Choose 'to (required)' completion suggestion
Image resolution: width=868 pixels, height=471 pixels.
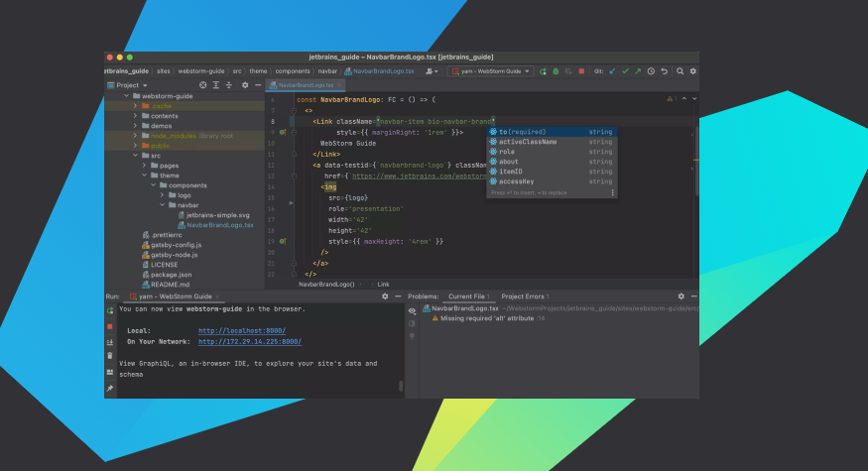pos(552,132)
